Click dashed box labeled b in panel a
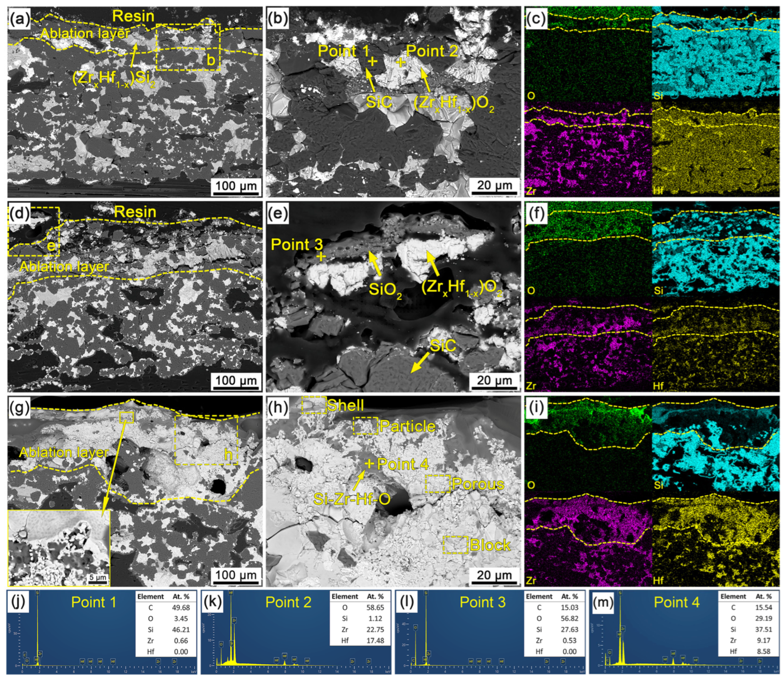Screen dimensions: 784x682 [188, 47]
